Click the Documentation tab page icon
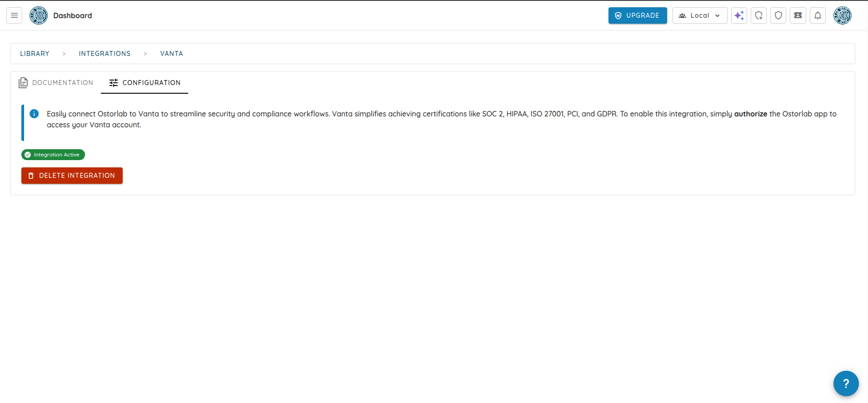This screenshot has height=403, width=868. tap(23, 83)
